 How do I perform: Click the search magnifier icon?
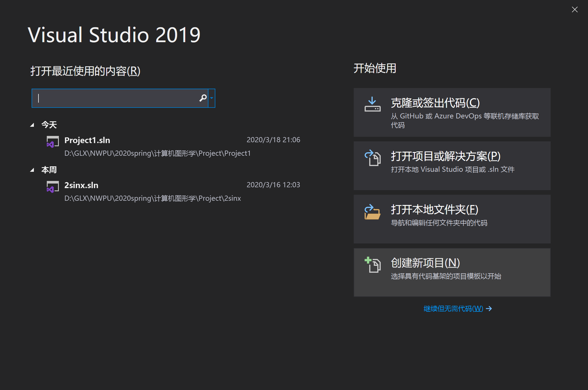(x=203, y=98)
